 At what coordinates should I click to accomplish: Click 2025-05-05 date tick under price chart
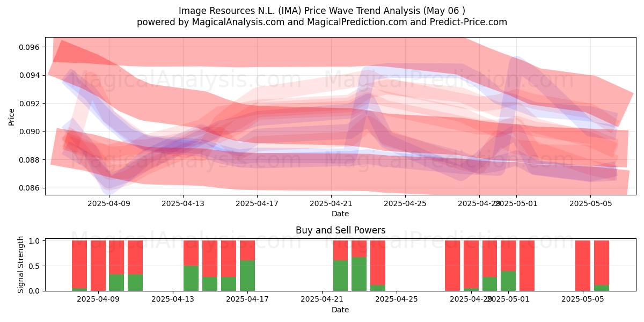[590, 203]
